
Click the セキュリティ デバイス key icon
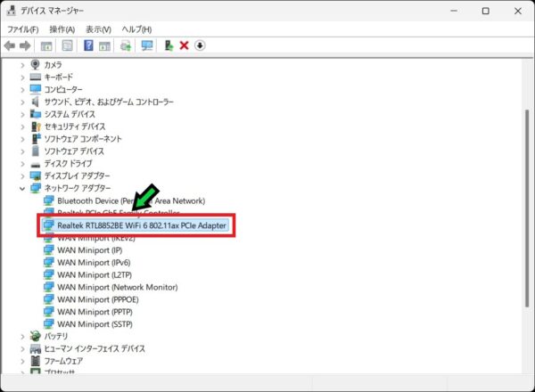(36, 127)
